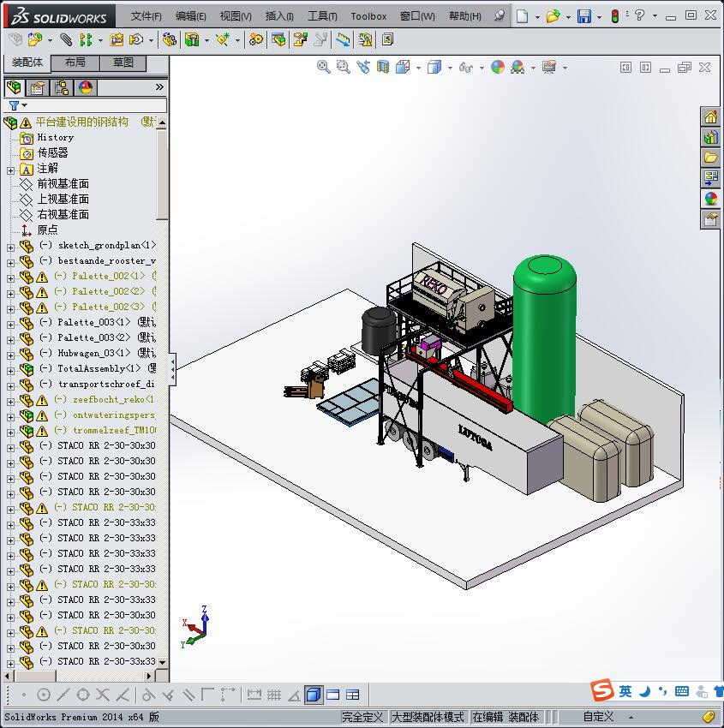This screenshot has width=724, height=728.
Task: Click the Zoom to Fit magnifier icon
Action: [x=324, y=68]
